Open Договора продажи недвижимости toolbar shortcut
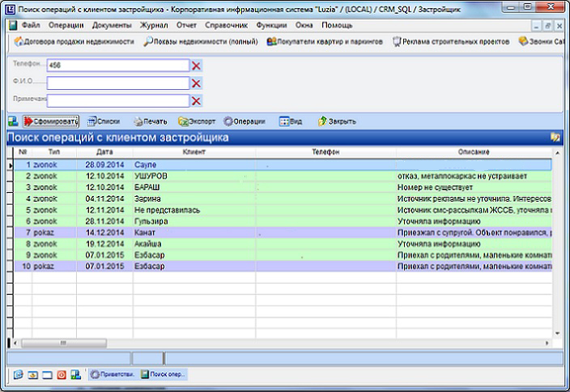 coord(74,41)
